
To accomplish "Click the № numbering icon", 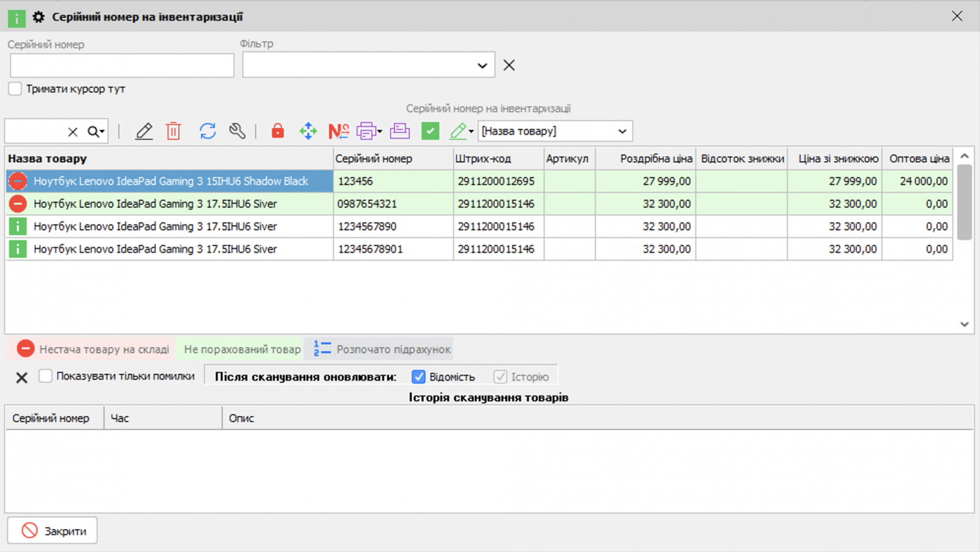I will tap(337, 130).
